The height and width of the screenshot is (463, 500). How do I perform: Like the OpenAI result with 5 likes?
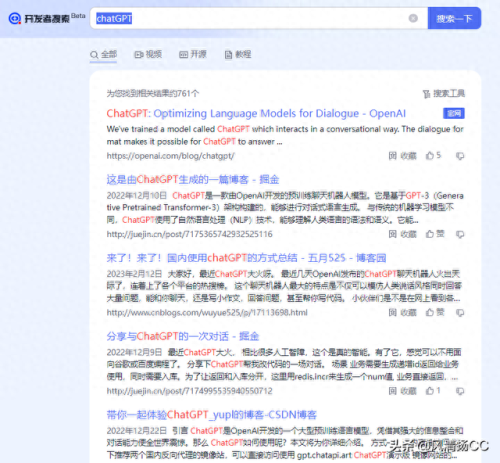[x=433, y=155]
